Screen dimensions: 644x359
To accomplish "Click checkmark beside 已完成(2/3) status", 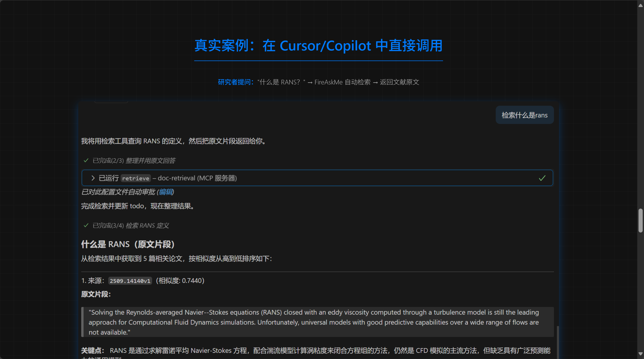I will click(86, 161).
